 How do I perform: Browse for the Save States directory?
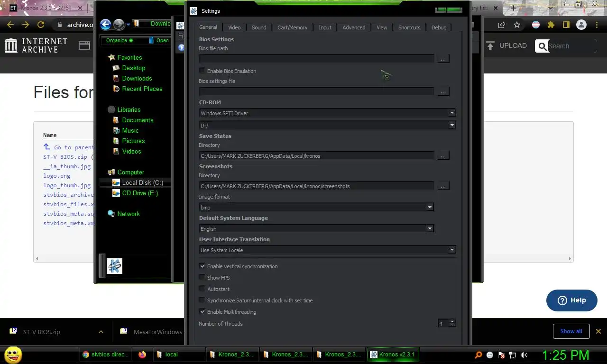coord(443,155)
